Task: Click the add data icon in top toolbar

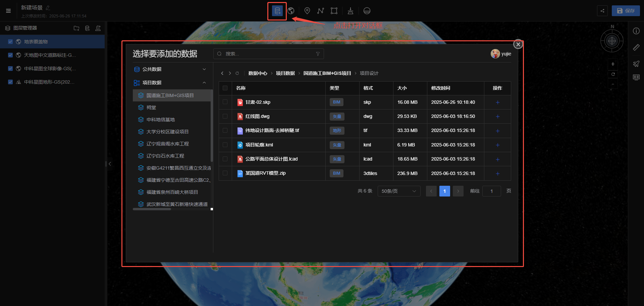Action: 277,11
